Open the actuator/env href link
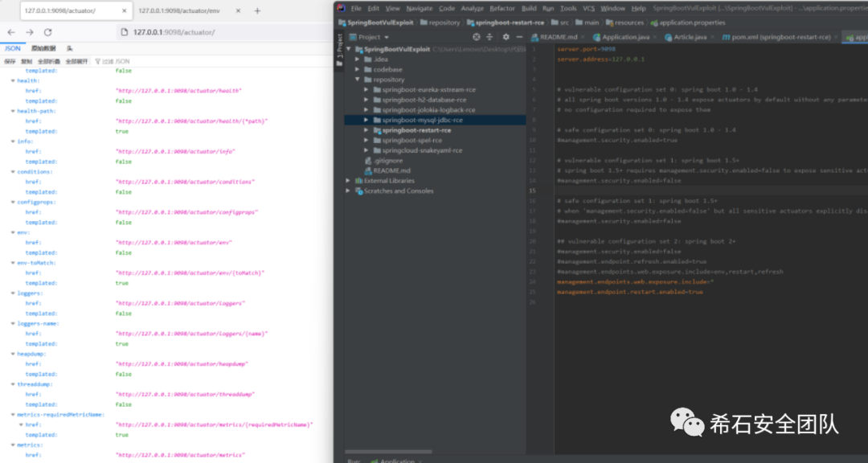 (174, 243)
